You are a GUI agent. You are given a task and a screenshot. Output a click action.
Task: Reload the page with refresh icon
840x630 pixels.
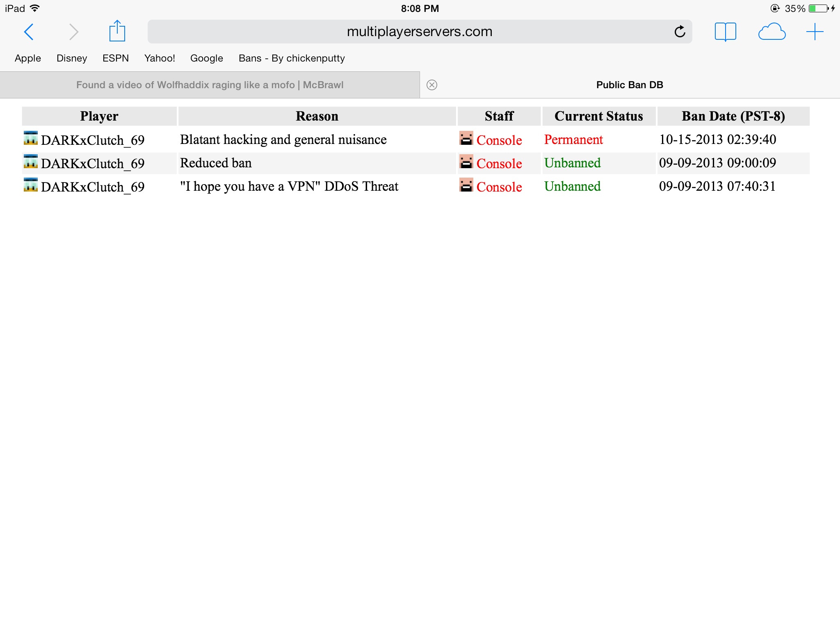coord(680,32)
